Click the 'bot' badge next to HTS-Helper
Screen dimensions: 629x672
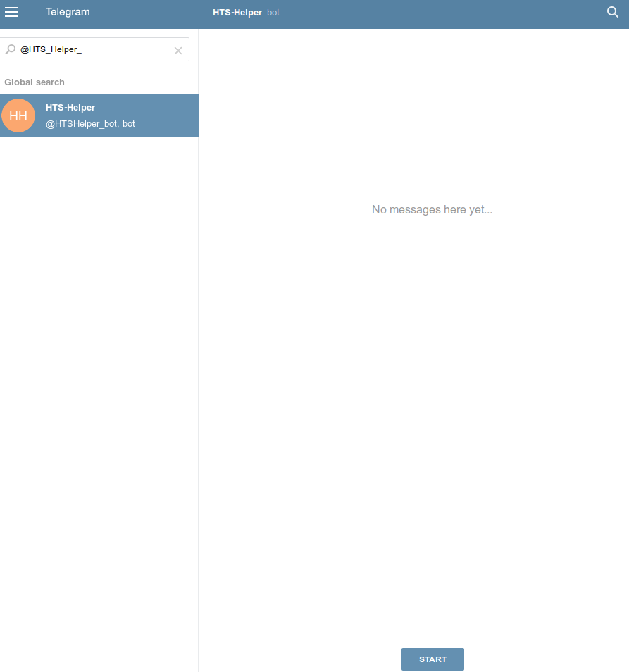click(273, 12)
